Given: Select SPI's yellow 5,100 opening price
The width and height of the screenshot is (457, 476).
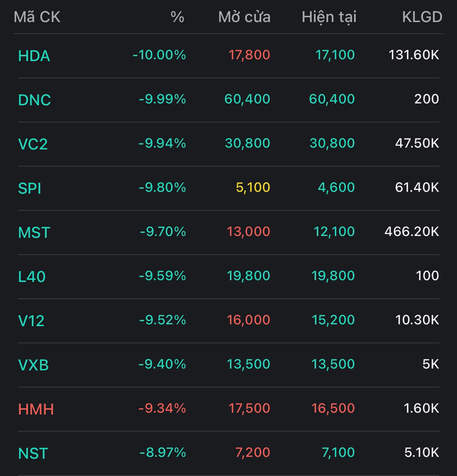Looking at the screenshot, I should point(253,188).
